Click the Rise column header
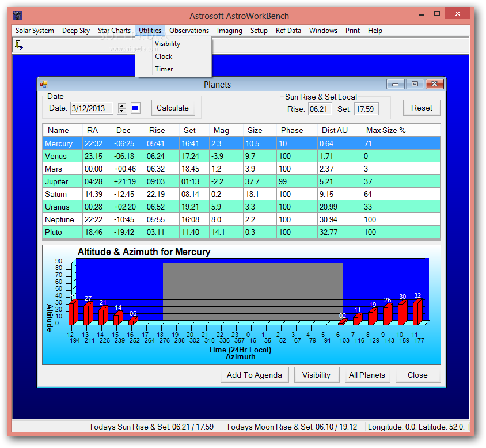Viewport: 486px width, 448px height. (162, 131)
